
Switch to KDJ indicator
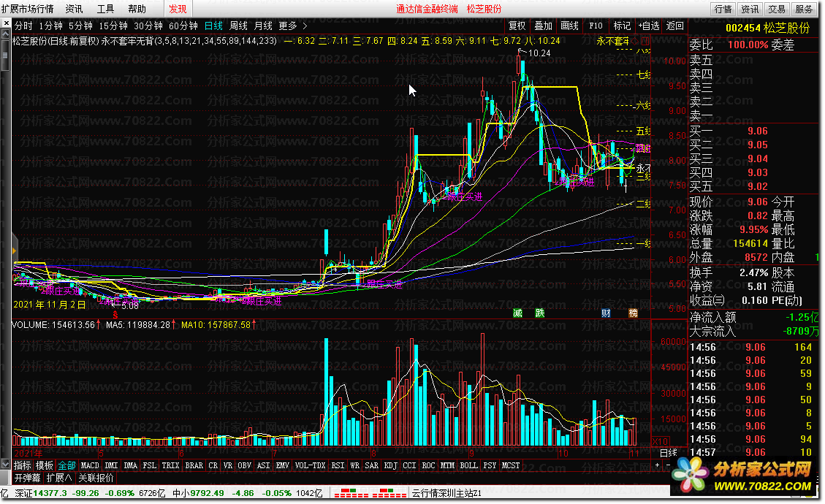[390, 465]
